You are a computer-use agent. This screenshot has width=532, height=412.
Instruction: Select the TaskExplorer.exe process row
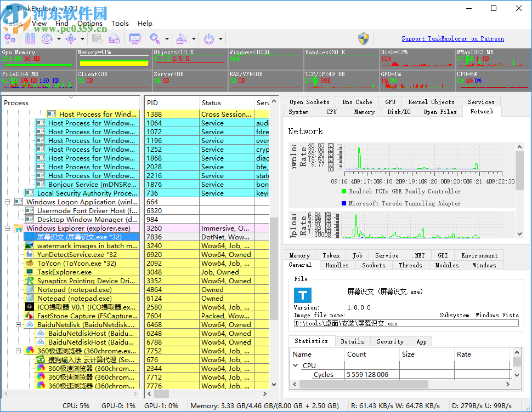[x=64, y=272]
